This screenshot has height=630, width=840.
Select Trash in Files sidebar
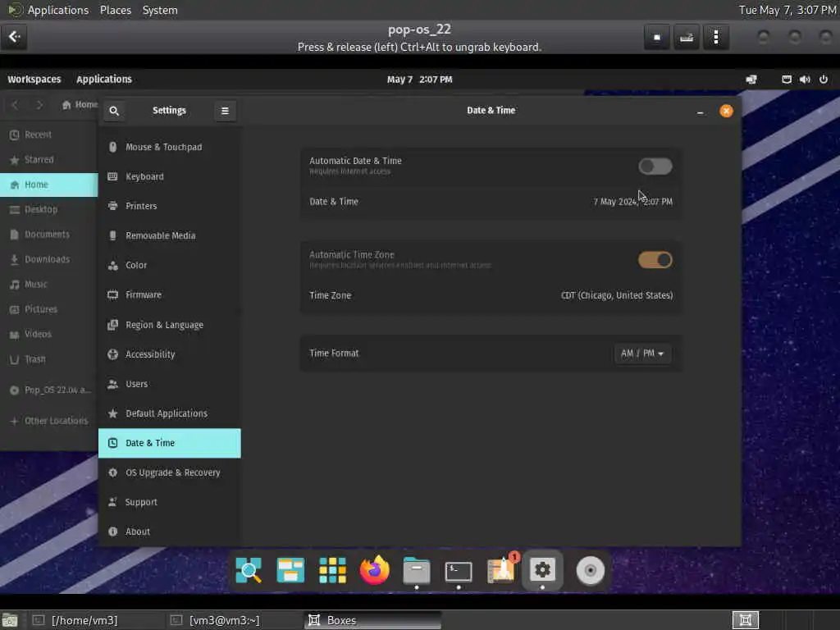(x=49, y=359)
